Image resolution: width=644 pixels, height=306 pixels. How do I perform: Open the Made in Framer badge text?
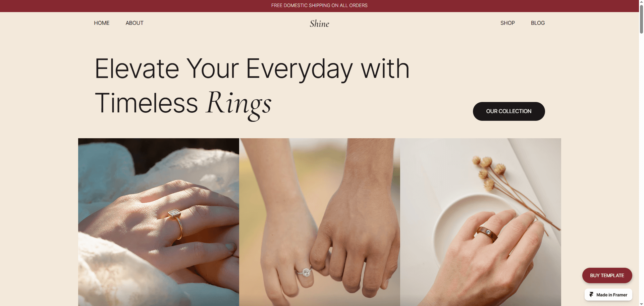pyautogui.click(x=612, y=295)
